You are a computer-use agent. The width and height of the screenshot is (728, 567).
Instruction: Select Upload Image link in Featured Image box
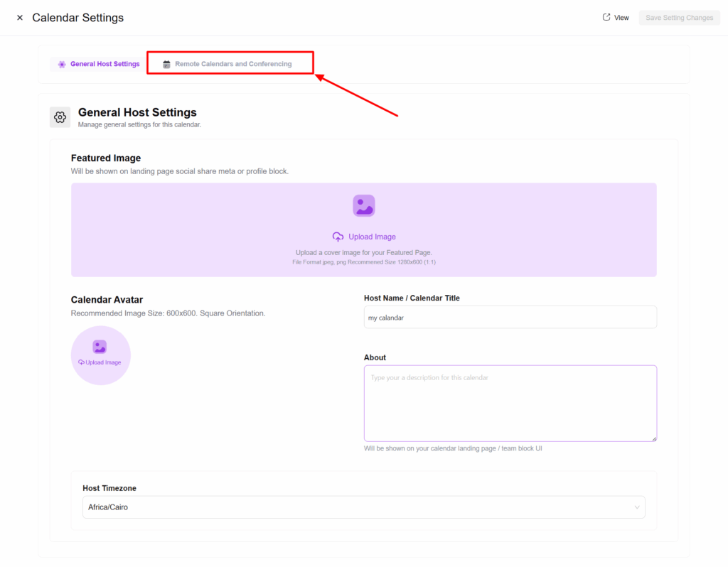click(372, 237)
